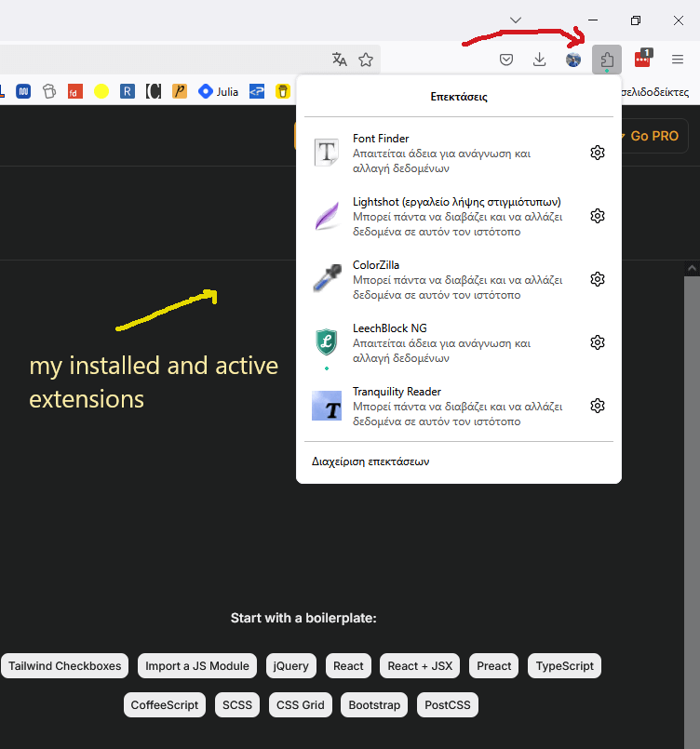The height and width of the screenshot is (749, 700).
Task: Open settings gear for Tranquility Reader
Action: click(598, 406)
